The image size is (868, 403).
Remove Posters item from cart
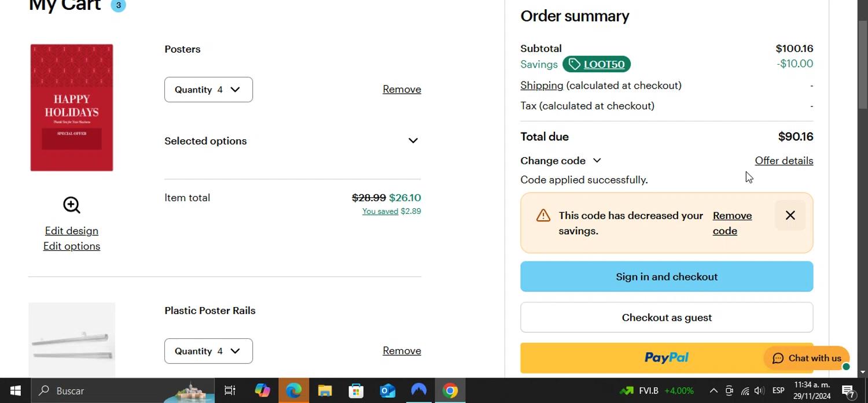coord(402,89)
